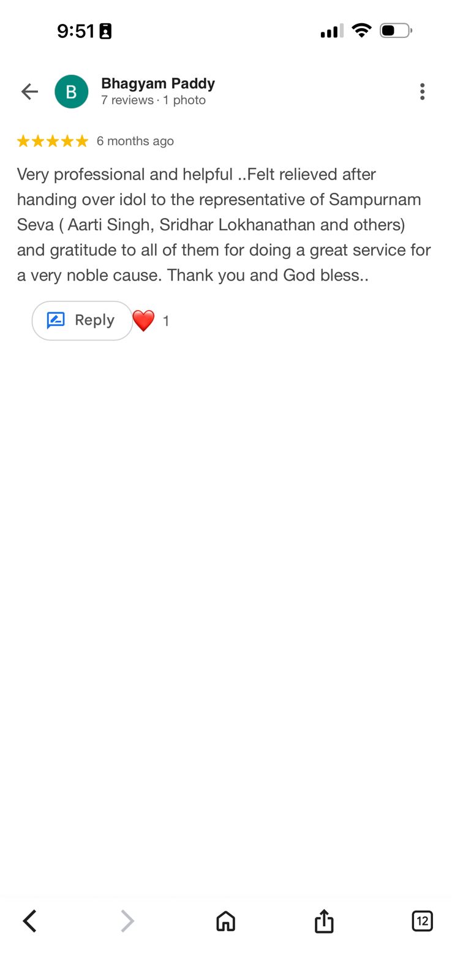Screen dimensions: 452x980
Task: Go to the browser home page icon
Action: [226, 921]
